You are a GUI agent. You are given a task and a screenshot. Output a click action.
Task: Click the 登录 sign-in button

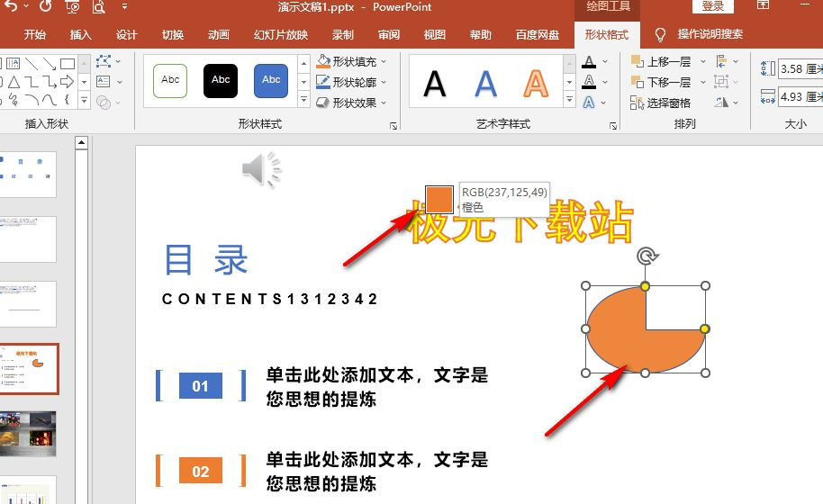[713, 6]
